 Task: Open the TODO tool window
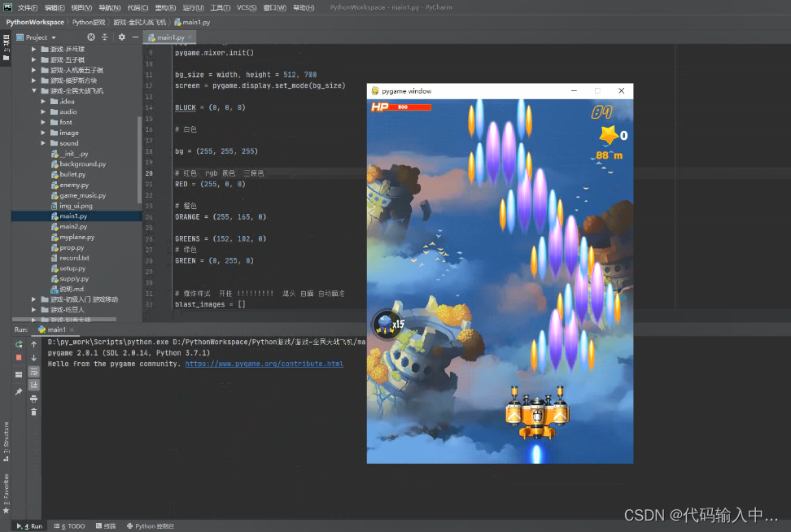point(70,526)
